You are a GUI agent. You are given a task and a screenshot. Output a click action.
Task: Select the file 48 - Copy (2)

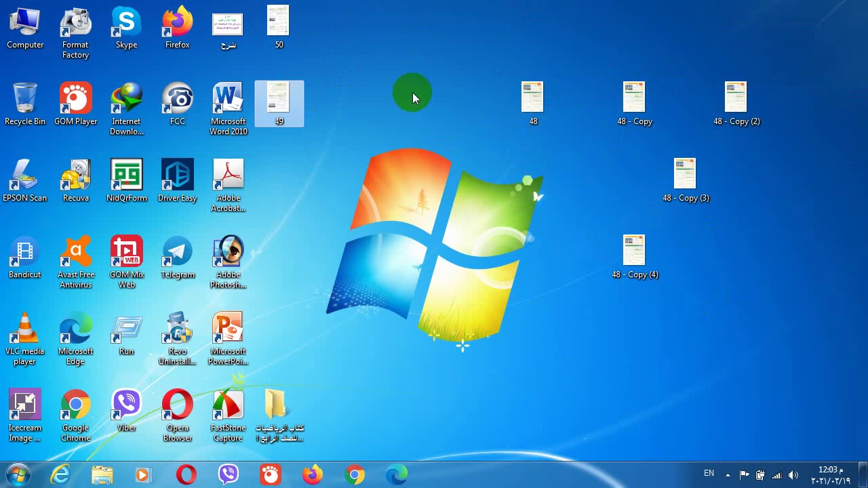coord(736,104)
